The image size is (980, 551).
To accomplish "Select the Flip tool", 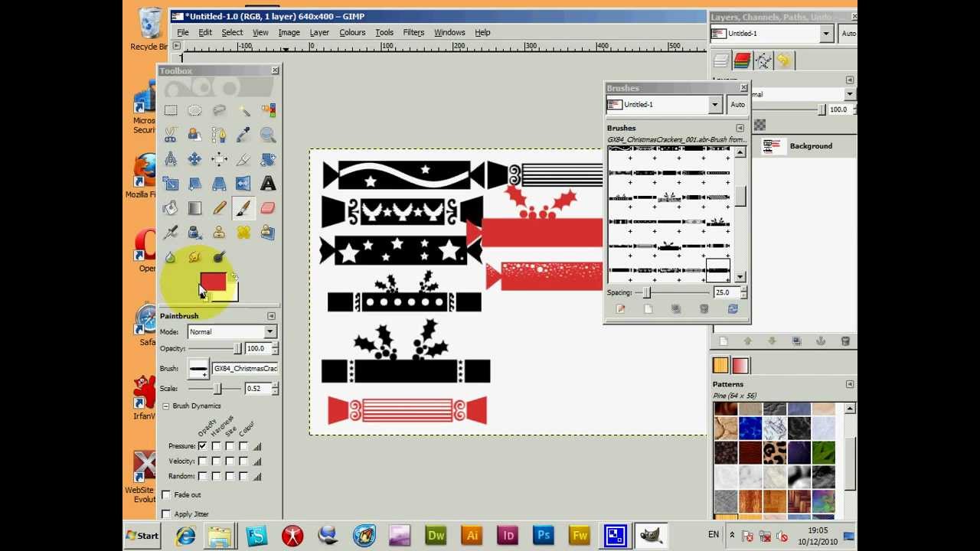I will click(x=243, y=184).
